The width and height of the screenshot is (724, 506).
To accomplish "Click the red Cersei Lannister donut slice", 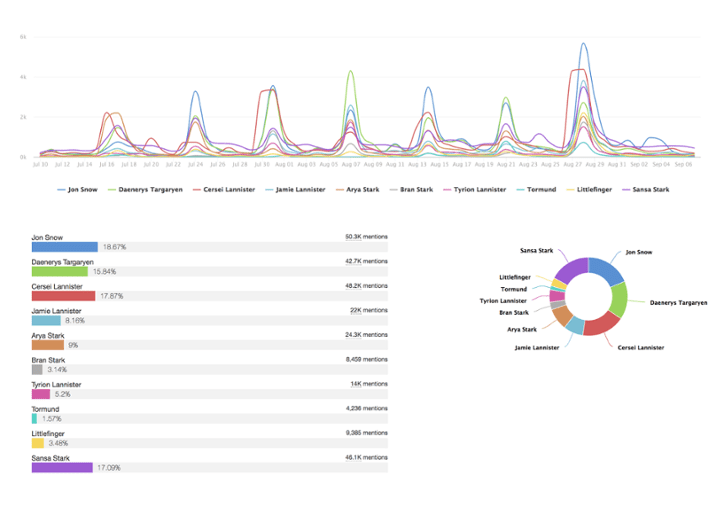I will pyautogui.click(x=600, y=323).
